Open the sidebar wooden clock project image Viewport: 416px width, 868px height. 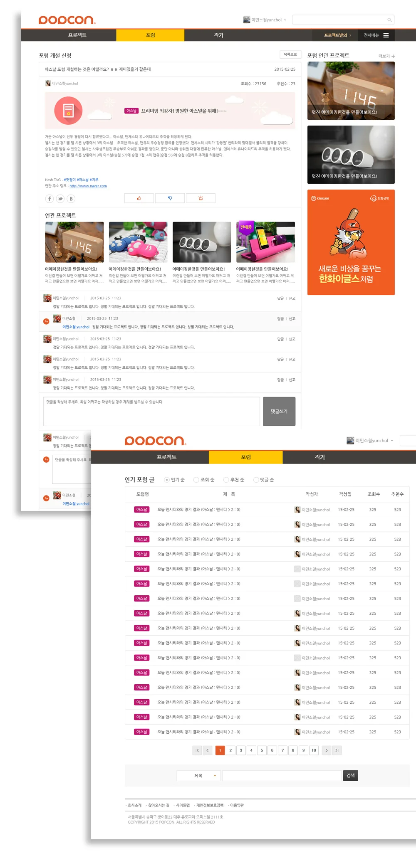tap(351, 91)
